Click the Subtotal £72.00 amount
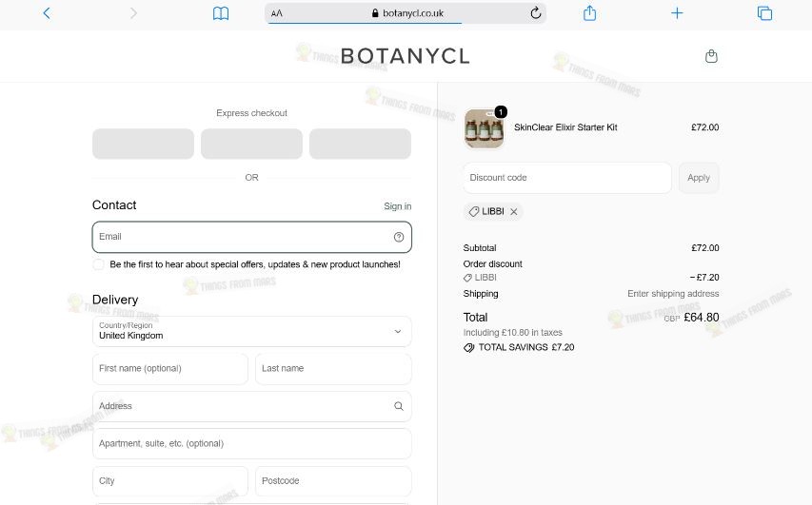The height and width of the screenshot is (505, 812). tap(704, 248)
